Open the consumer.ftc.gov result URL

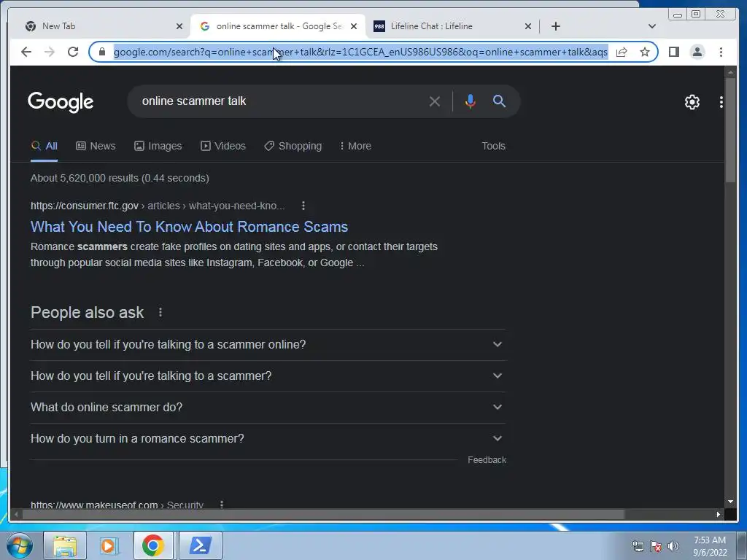tap(158, 206)
